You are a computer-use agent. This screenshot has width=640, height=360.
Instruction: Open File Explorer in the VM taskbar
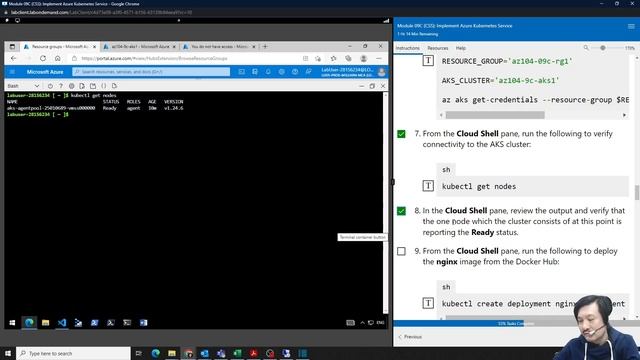click(x=45, y=322)
